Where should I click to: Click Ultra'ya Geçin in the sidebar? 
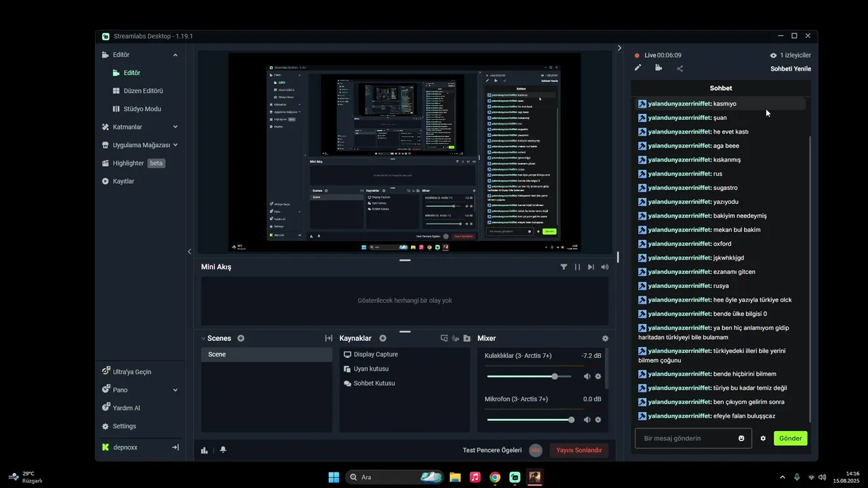(x=126, y=371)
